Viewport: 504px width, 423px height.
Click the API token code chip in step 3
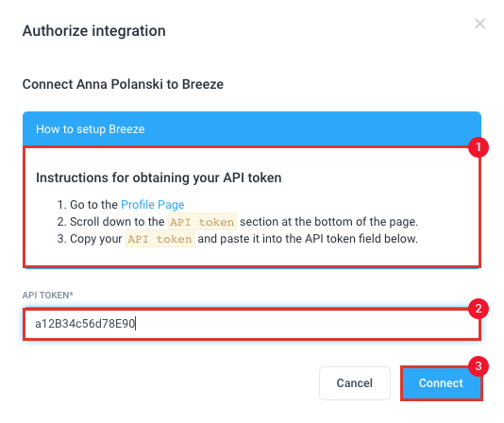pyautogui.click(x=160, y=239)
